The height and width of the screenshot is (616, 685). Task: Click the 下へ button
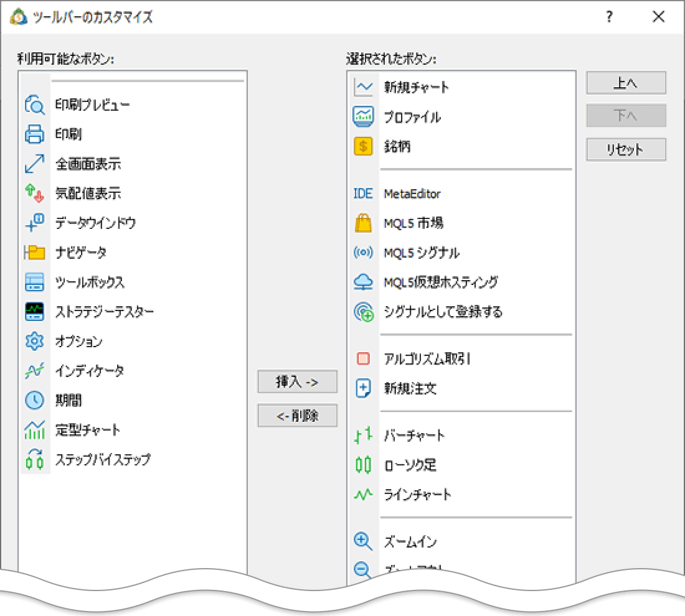[x=626, y=115]
